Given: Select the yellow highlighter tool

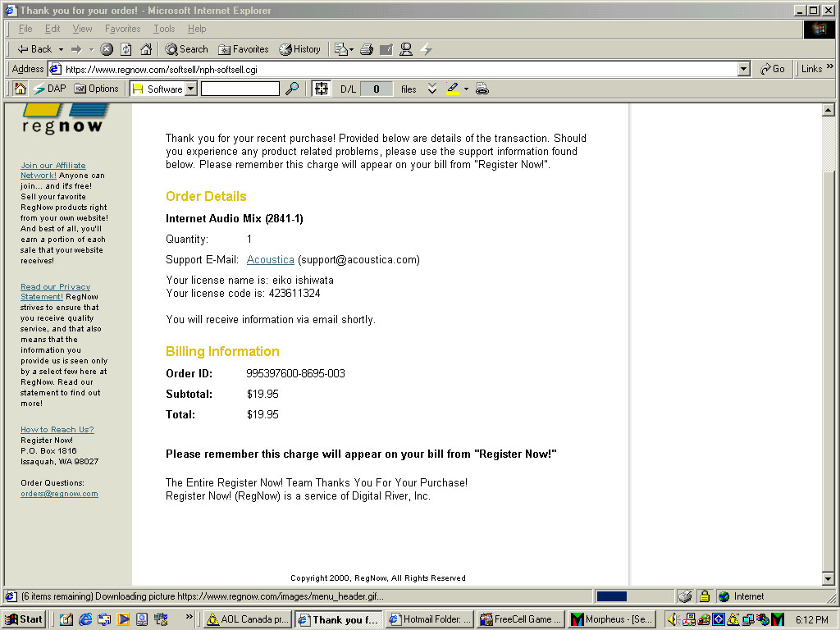Looking at the screenshot, I should tap(453, 89).
